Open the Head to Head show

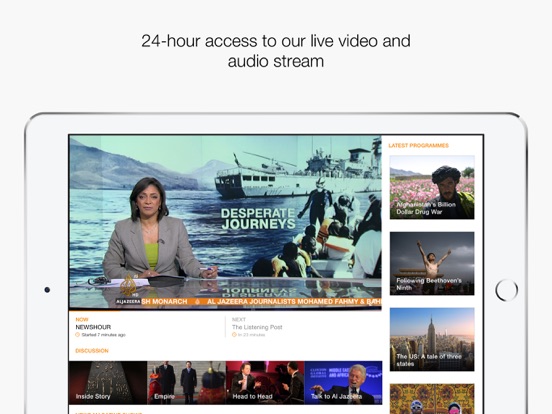coord(265,382)
